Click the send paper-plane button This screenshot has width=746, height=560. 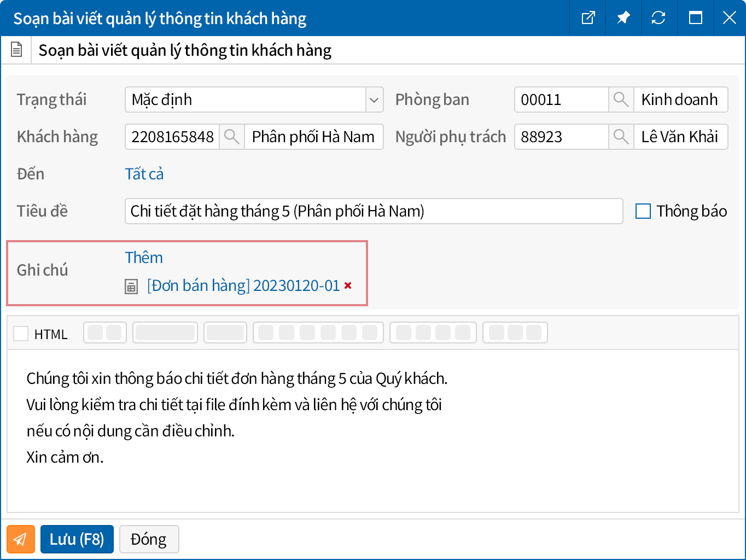pyautogui.click(x=21, y=539)
